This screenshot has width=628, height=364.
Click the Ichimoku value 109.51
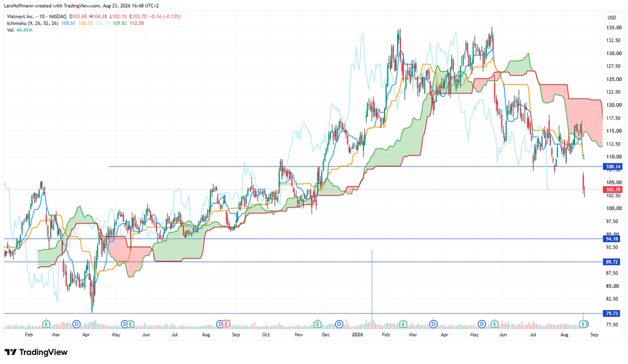[x=68, y=23]
